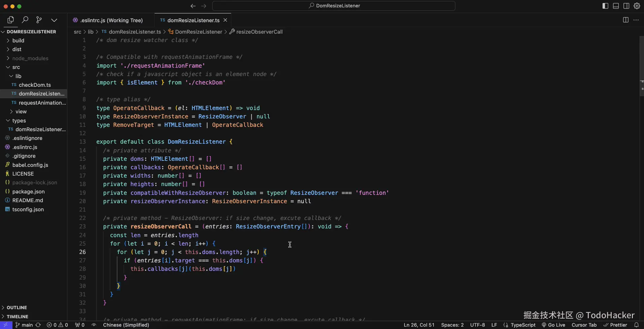The height and width of the screenshot is (329, 644).
Task: Switch to .eslintrc.js (Working Tree) tab
Action: point(111,20)
